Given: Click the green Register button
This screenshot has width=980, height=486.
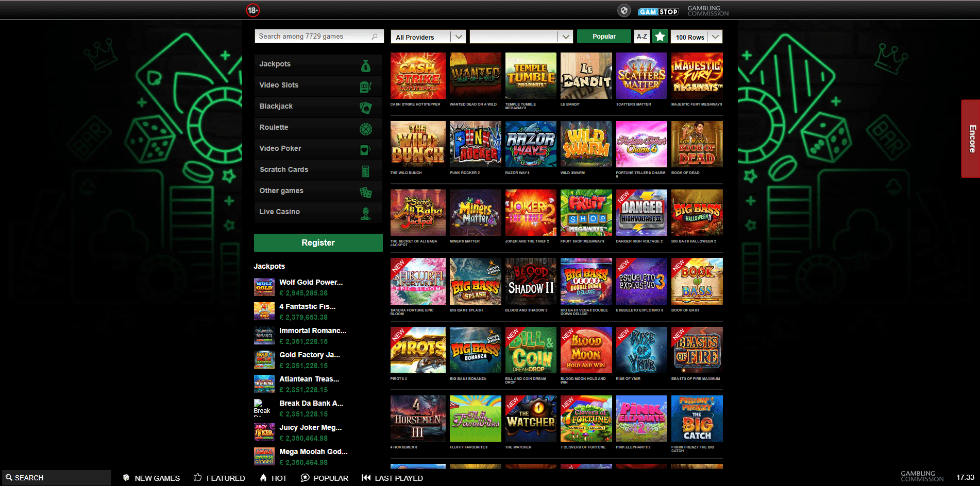Looking at the screenshot, I should [318, 243].
